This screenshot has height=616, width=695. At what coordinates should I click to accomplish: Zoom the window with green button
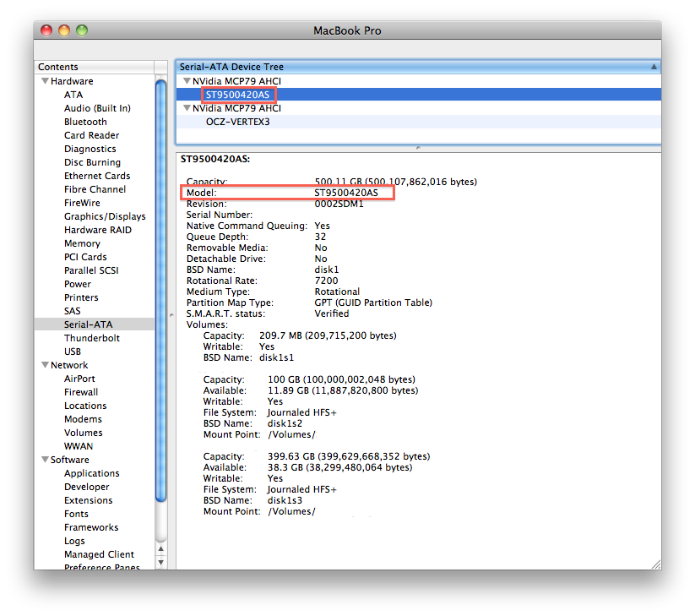tap(82, 30)
